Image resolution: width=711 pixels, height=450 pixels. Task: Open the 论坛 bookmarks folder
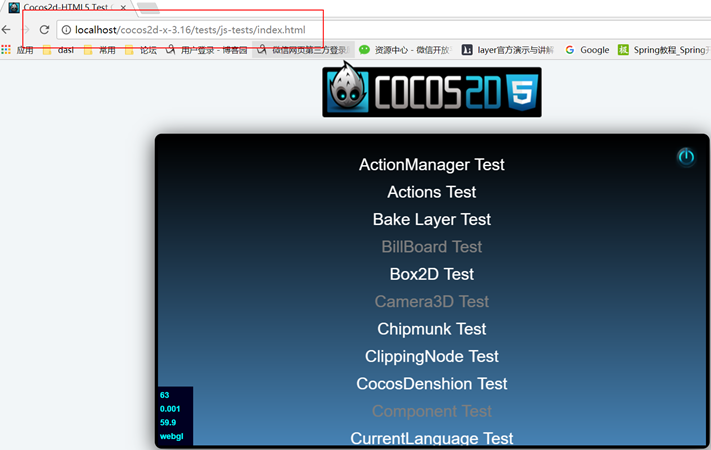[x=141, y=50]
